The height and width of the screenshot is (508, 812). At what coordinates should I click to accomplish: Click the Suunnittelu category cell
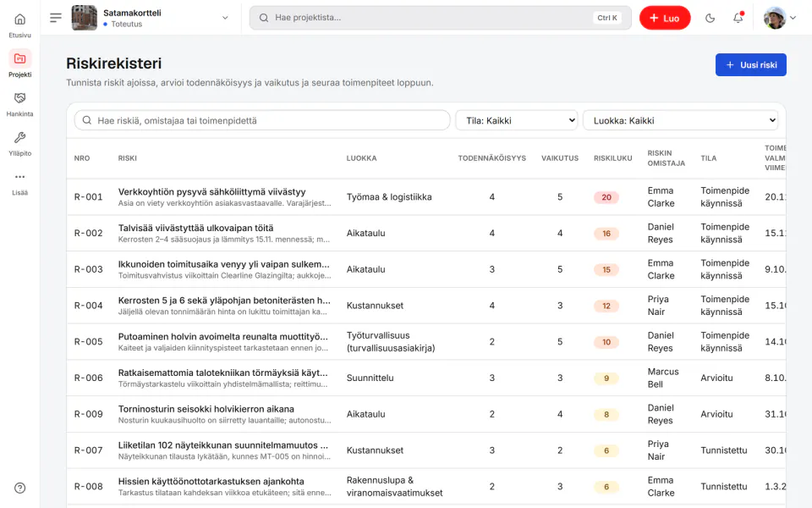(x=370, y=378)
